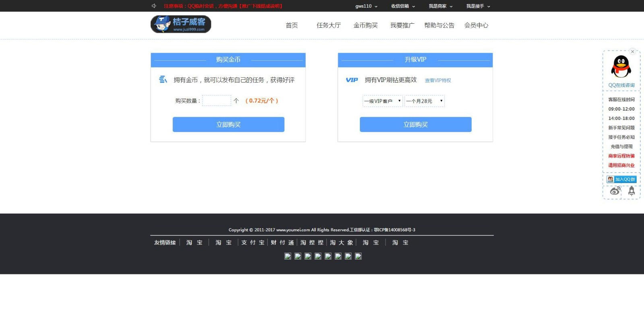Expand the 我是商家 dropdown
The width and height of the screenshot is (644, 309).
[x=440, y=6]
